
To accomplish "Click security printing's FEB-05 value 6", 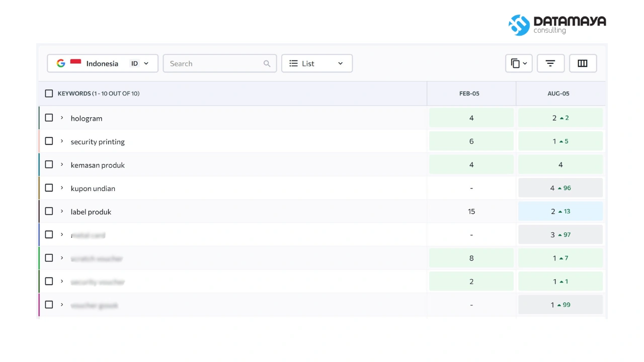I will [471, 141].
